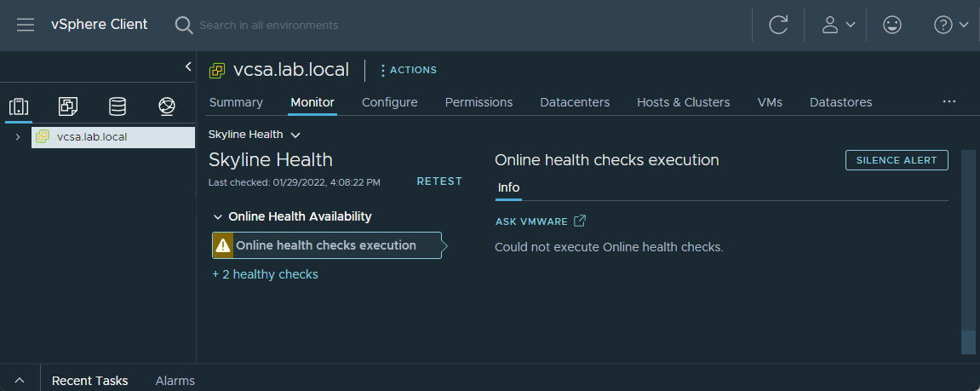Open the smiley feedback icon

[x=891, y=25]
